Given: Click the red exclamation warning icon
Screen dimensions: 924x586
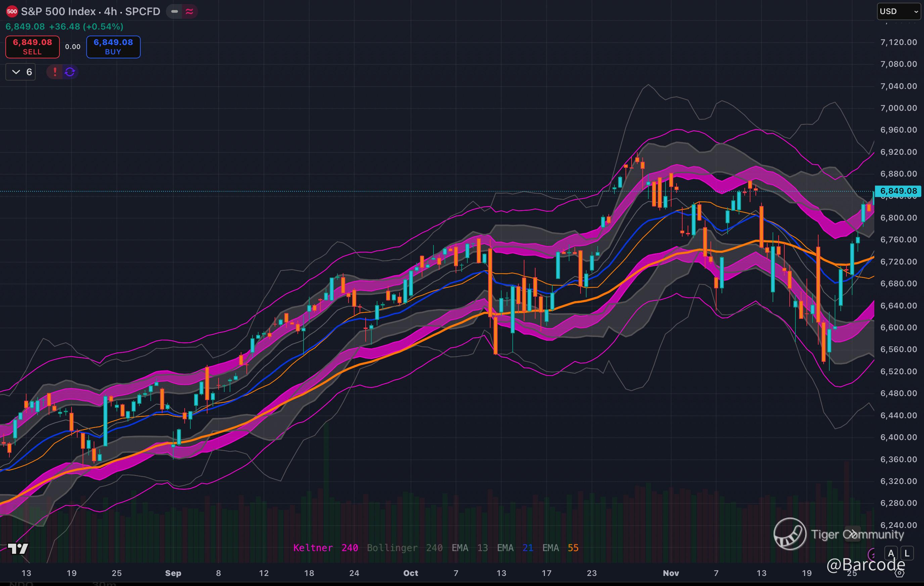Looking at the screenshot, I should click(x=55, y=72).
